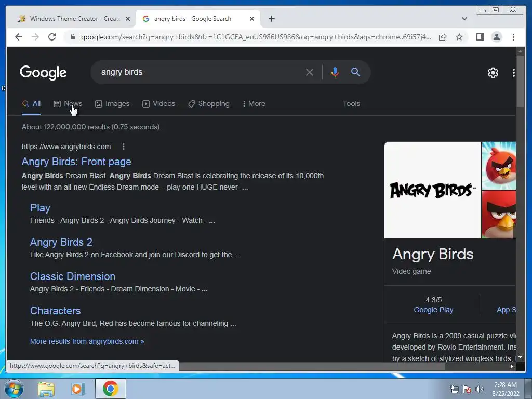532x399 pixels.
Task: Switch to the Videos tab
Action: 159,104
